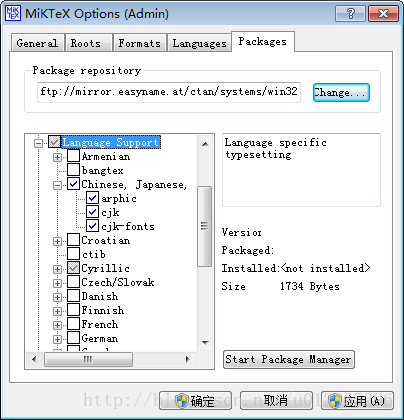Click the '1734 Bytes' size value
Screen dimensions: 404x420
pyautogui.click(x=310, y=286)
